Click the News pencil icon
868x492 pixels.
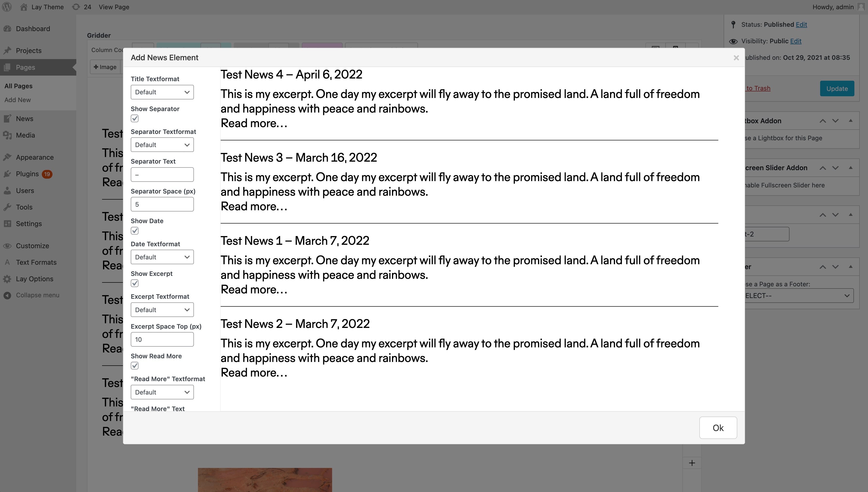click(8, 119)
